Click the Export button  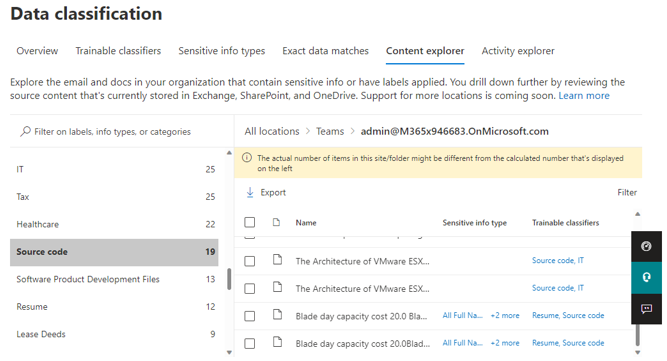pos(266,193)
